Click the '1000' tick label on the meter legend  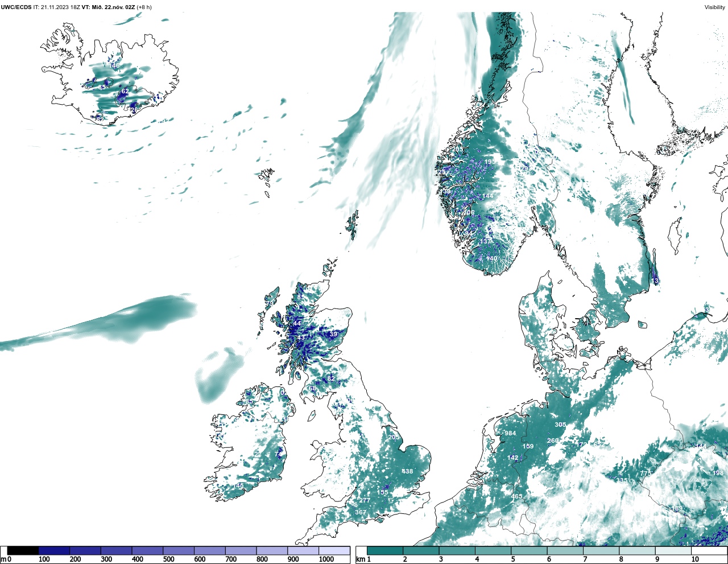tap(326, 559)
